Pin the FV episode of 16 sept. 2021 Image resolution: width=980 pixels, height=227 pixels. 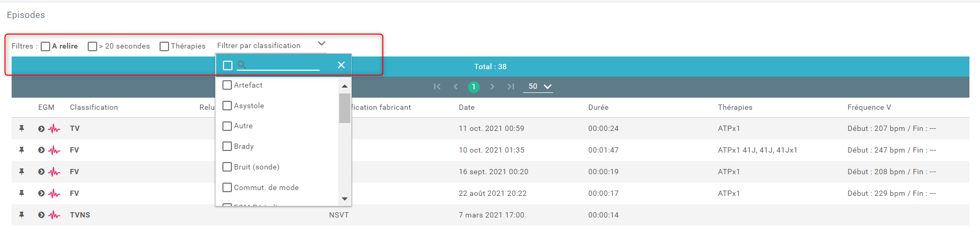22,172
